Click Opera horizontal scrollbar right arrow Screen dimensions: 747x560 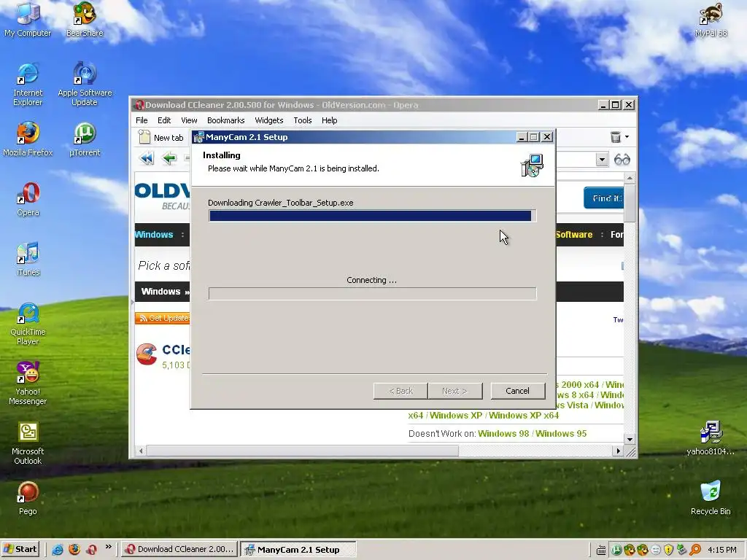[618, 451]
